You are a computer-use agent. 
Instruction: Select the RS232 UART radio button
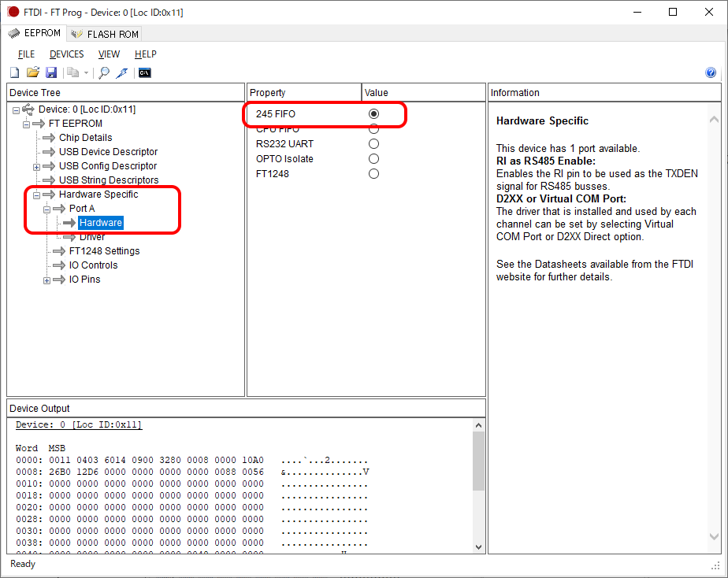point(373,144)
